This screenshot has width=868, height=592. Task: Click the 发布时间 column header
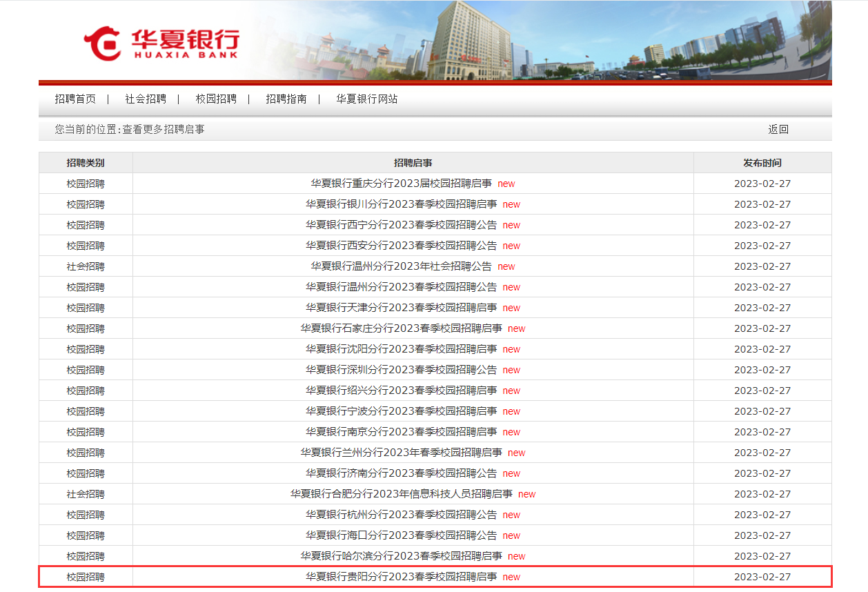(x=762, y=163)
